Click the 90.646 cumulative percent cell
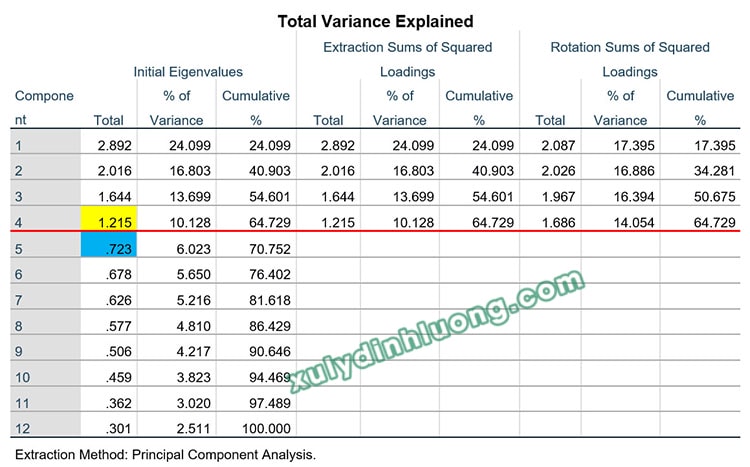Viewport: 750px width, 467px height. [270, 351]
